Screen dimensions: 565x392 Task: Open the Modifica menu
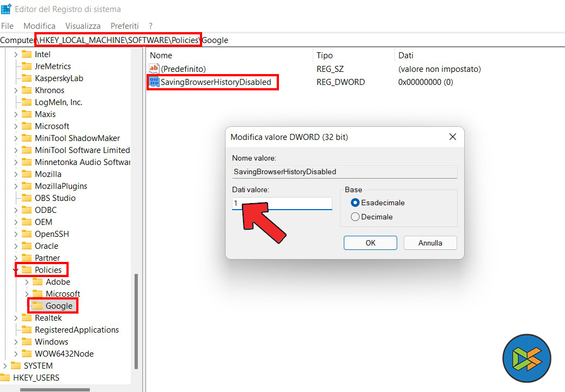point(39,26)
